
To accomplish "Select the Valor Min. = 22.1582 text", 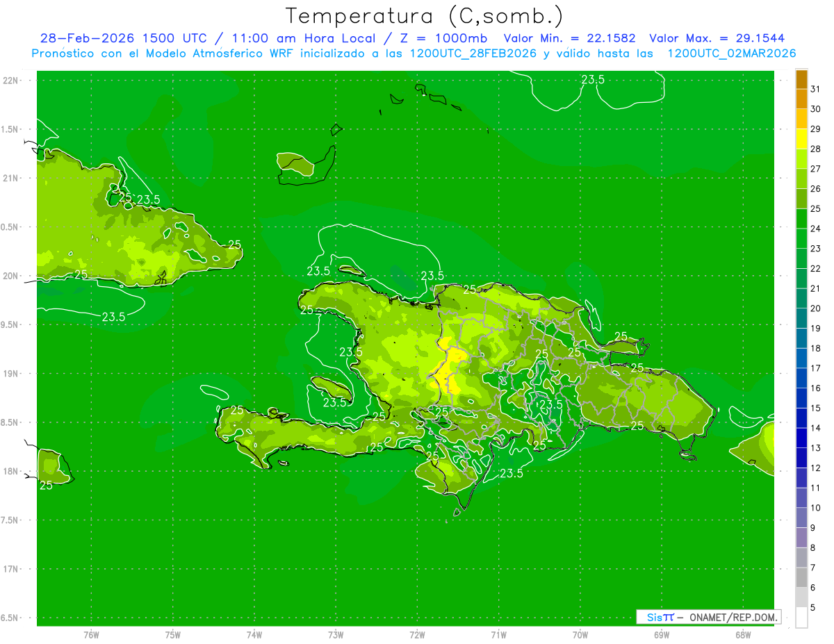I will 569,38.
